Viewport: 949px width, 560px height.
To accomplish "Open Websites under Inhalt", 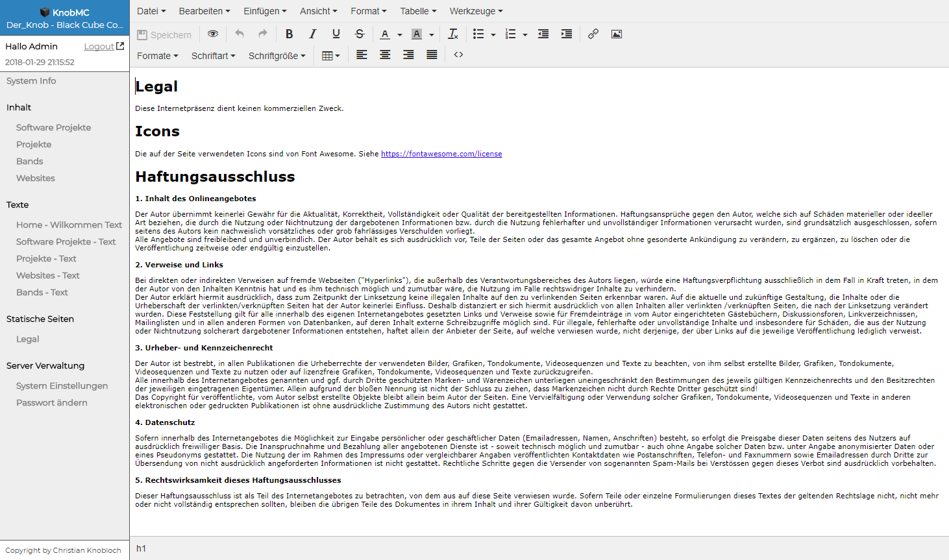I will point(36,178).
